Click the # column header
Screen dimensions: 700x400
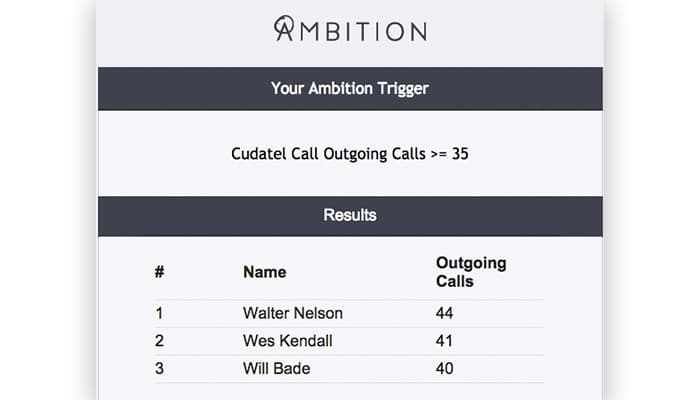click(x=159, y=272)
